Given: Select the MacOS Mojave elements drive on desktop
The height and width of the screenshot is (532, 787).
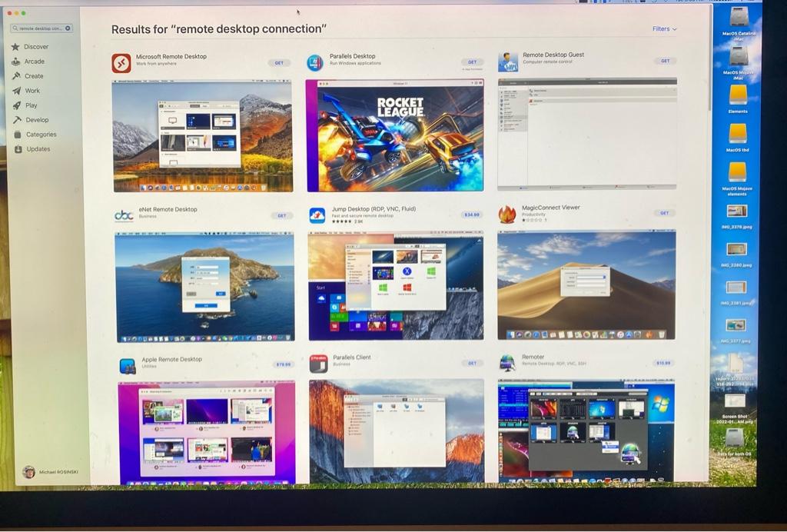Looking at the screenshot, I should point(737,179).
